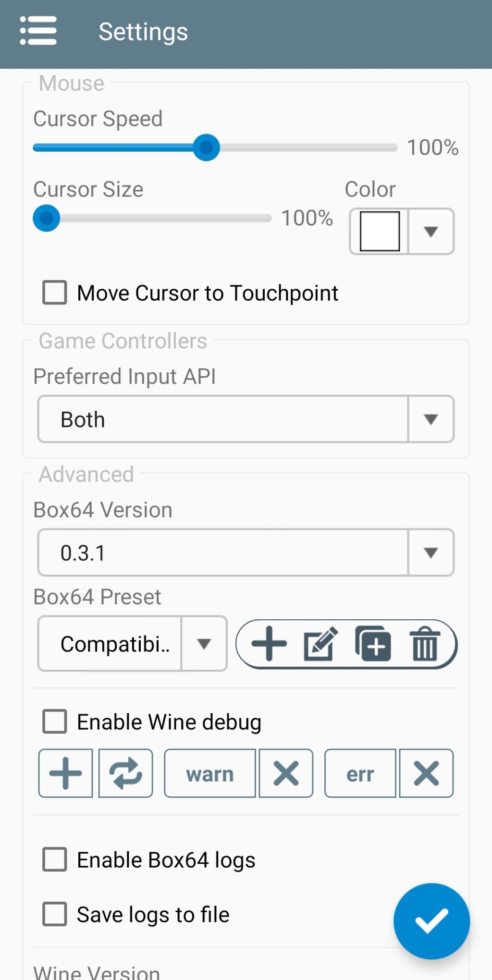Remove the warn debug channel
Screen dimensions: 492x980
click(286, 773)
